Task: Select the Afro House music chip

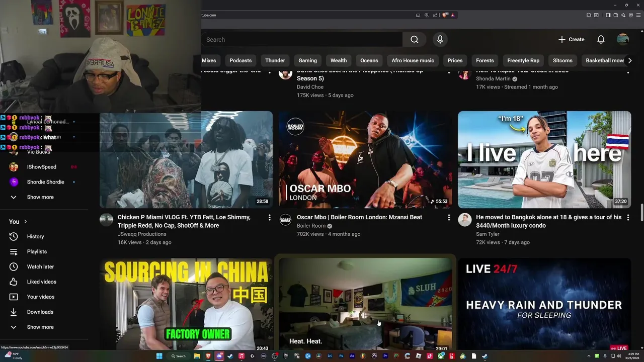Action: tap(413, 60)
